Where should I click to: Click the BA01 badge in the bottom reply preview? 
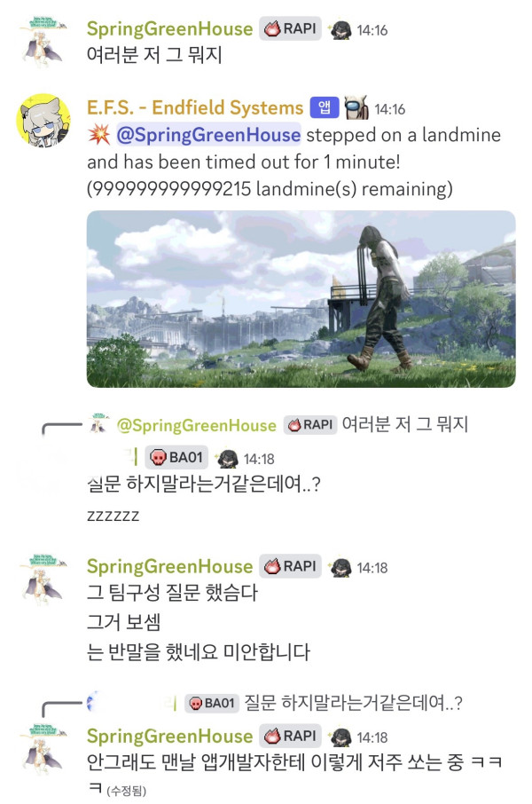pyautogui.click(x=212, y=703)
